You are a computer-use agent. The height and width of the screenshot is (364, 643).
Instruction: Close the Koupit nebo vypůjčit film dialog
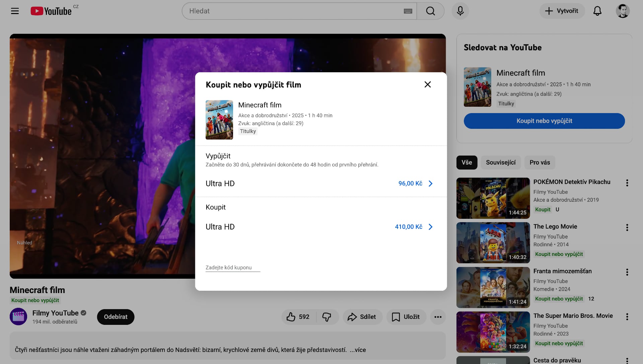click(x=427, y=84)
